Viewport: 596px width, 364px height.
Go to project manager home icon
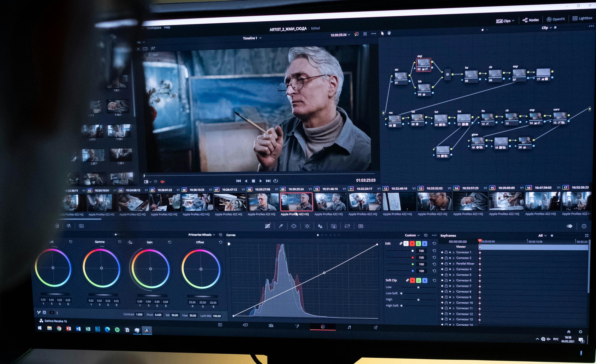[569, 331]
